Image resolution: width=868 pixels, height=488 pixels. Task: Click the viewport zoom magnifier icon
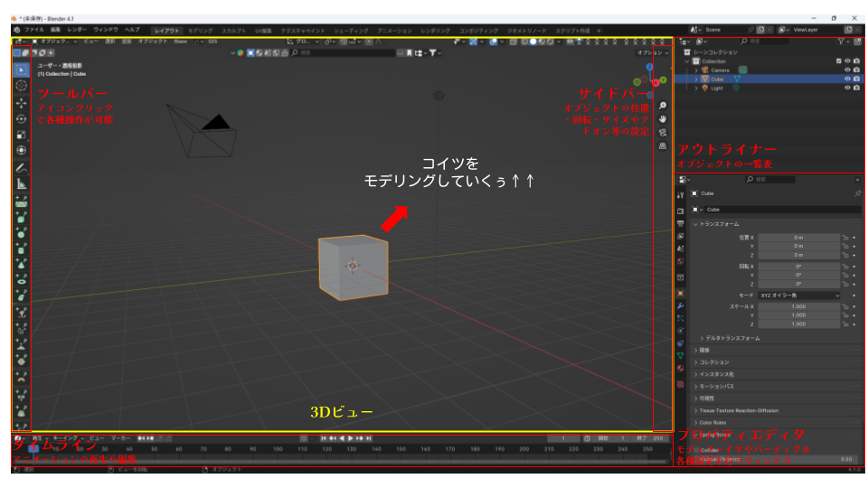(663, 106)
